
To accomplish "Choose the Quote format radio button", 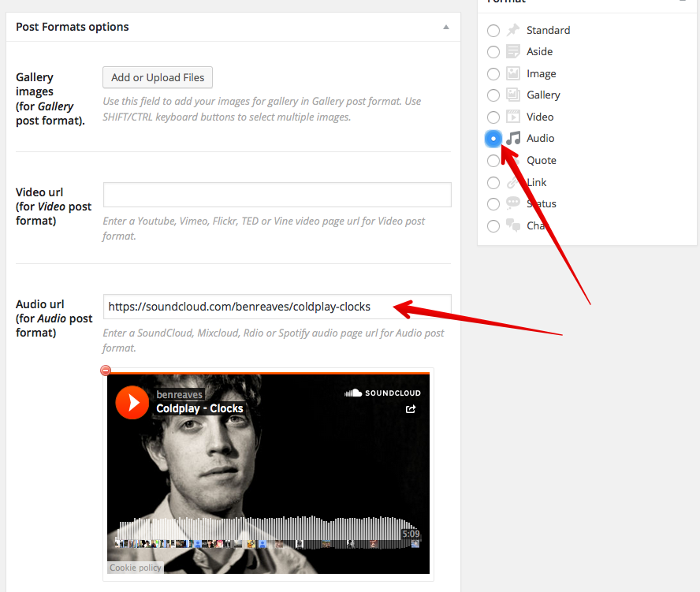I will [493, 161].
